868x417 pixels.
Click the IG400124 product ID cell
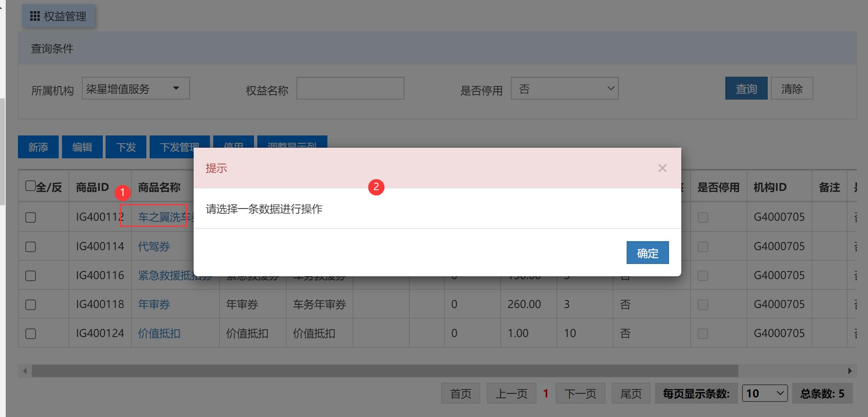tap(100, 333)
